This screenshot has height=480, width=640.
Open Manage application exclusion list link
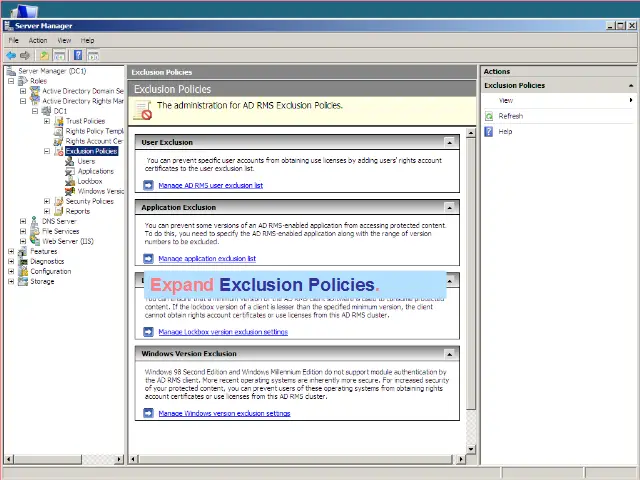[x=207, y=258]
